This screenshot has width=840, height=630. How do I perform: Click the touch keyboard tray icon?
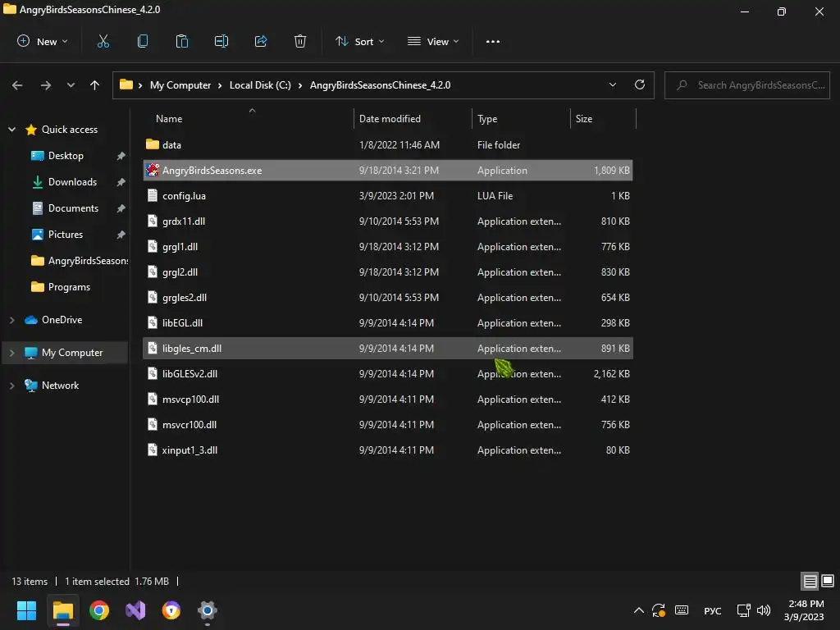click(x=682, y=610)
